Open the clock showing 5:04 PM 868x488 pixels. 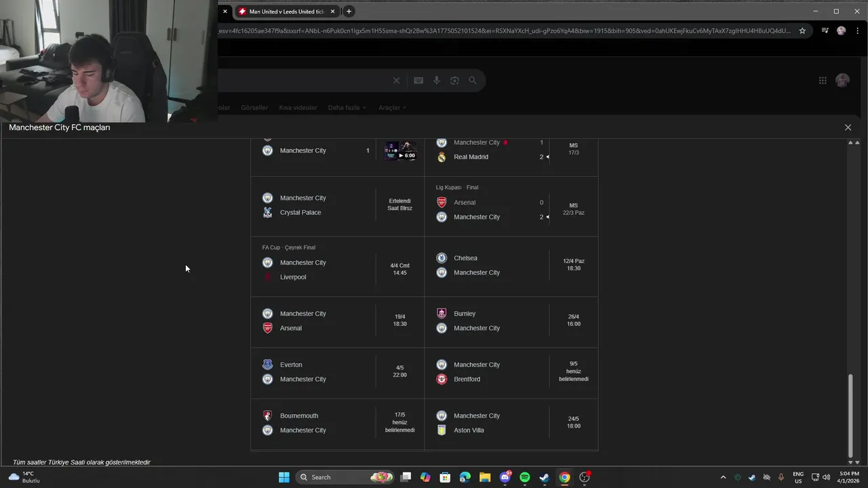(849, 477)
